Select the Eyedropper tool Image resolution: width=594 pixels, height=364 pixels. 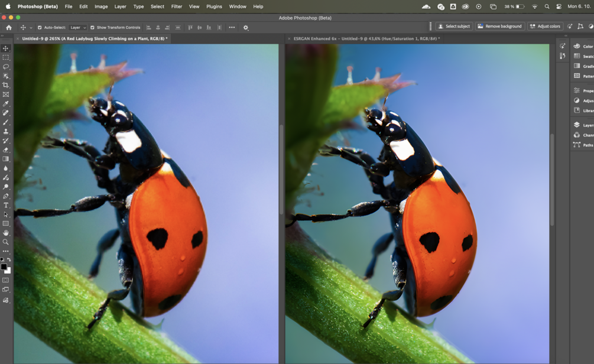(x=6, y=104)
